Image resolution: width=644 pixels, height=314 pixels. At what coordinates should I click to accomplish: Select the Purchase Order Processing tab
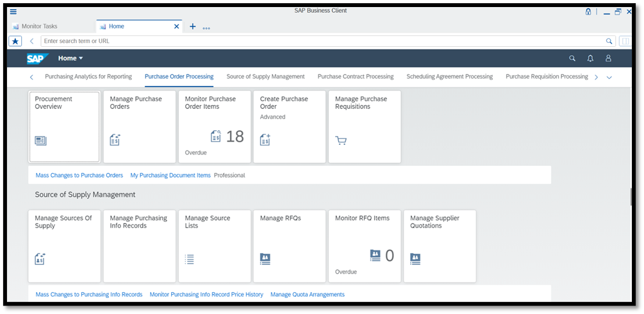coord(179,76)
